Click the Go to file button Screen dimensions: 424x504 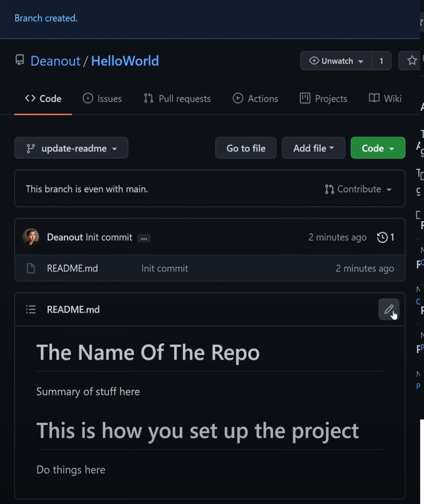pos(246,148)
